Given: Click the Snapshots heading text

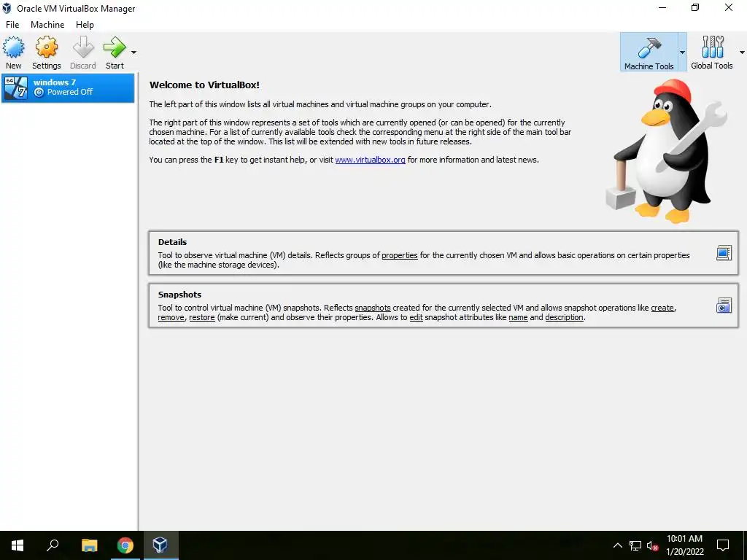Looking at the screenshot, I should point(179,295).
